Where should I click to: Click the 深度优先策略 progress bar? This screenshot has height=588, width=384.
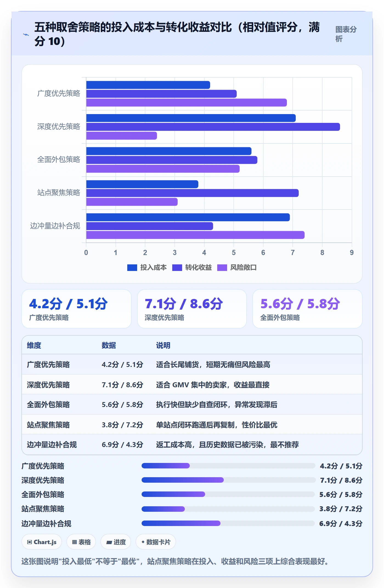coord(228,480)
